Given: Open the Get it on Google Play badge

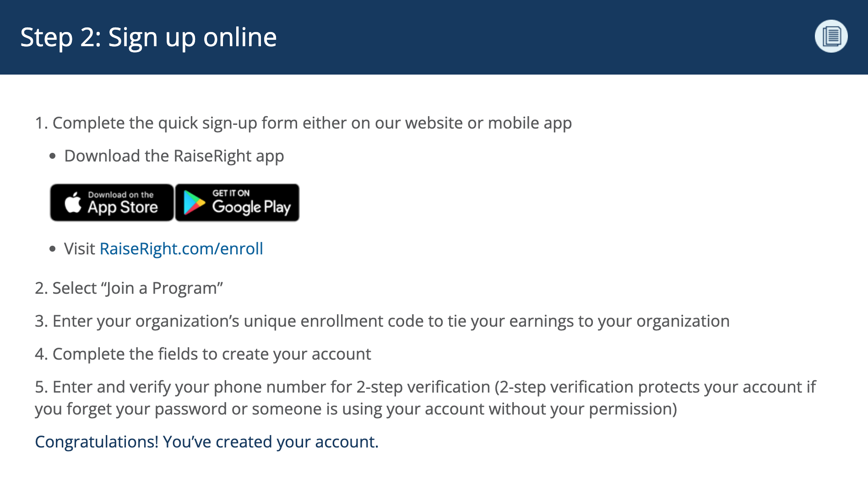Looking at the screenshot, I should point(237,203).
